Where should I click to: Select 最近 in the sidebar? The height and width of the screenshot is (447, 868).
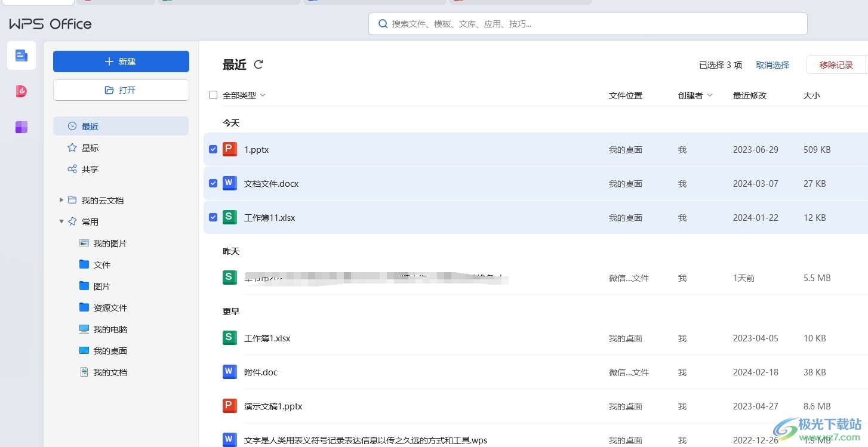[121, 126]
